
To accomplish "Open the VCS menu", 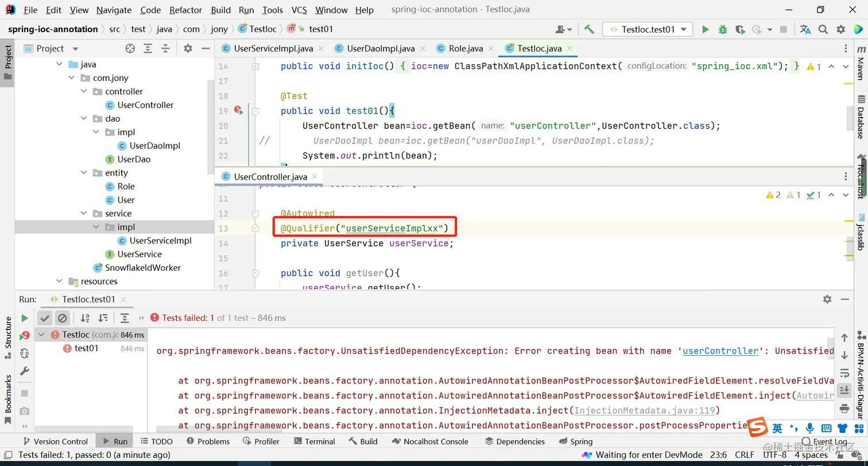I will 299,10.
